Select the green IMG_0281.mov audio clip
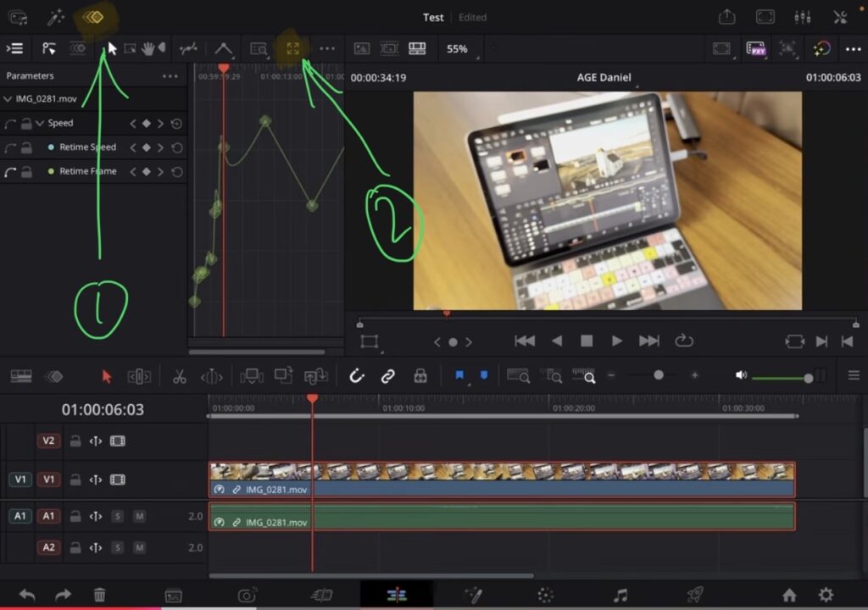Viewport: 868px width, 610px height. (x=502, y=517)
